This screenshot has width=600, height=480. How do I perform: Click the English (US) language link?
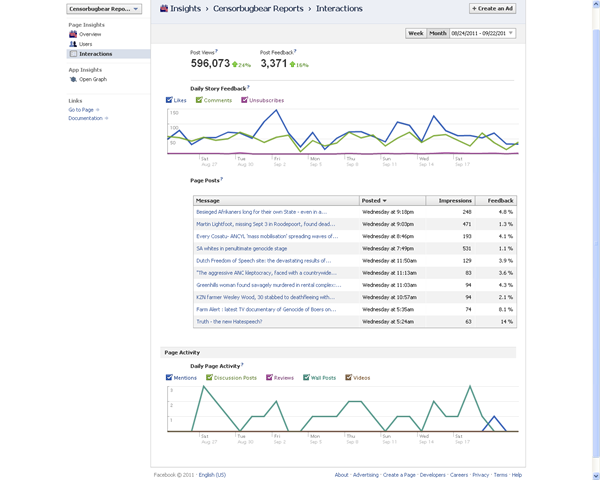(x=212, y=475)
